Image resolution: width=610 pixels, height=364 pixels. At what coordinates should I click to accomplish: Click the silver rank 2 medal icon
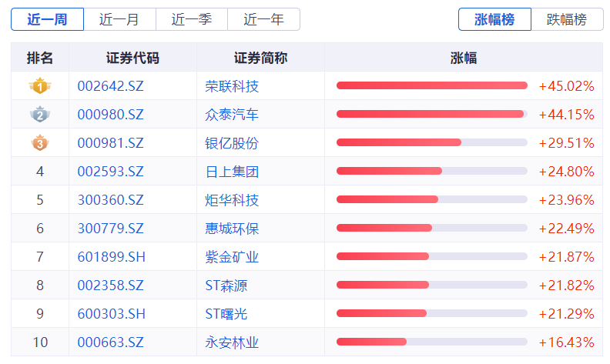coord(40,115)
